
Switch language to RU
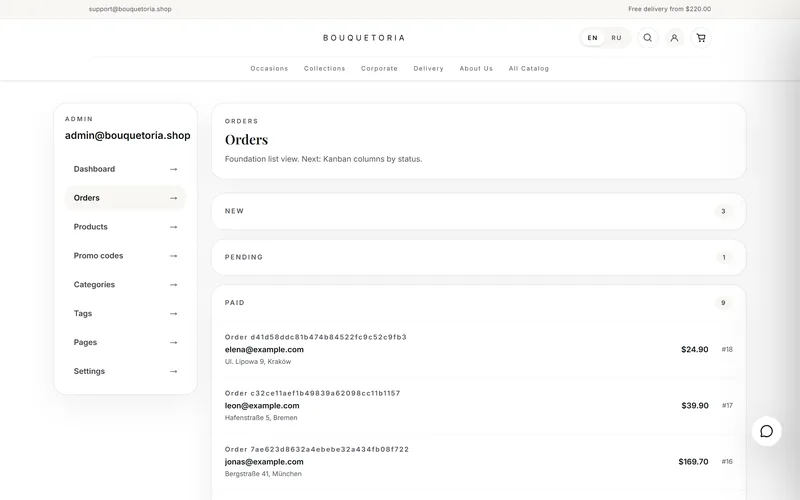tap(616, 38)
